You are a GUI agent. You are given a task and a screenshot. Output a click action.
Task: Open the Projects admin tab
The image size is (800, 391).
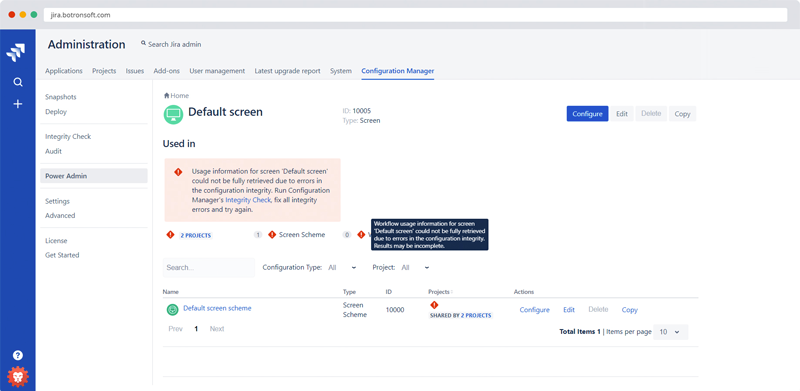[x=104, y=71]
